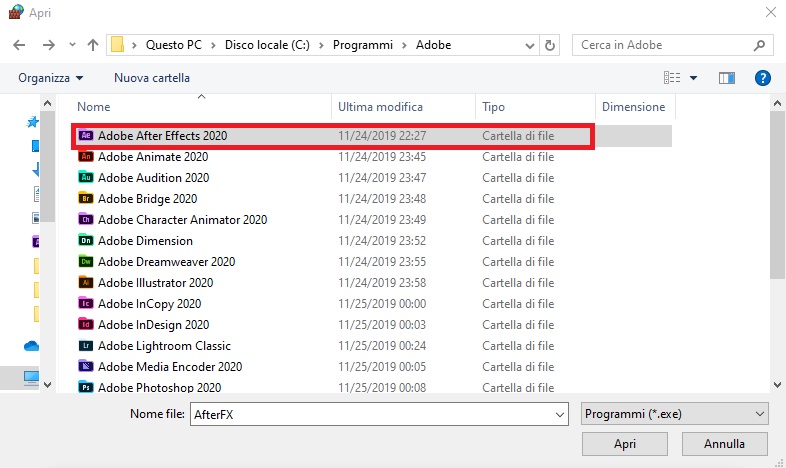Screen dimensions: 786x468
Task: Open the Adobe After Effects 2020 folder icon
Action: (x=86, y=135)
